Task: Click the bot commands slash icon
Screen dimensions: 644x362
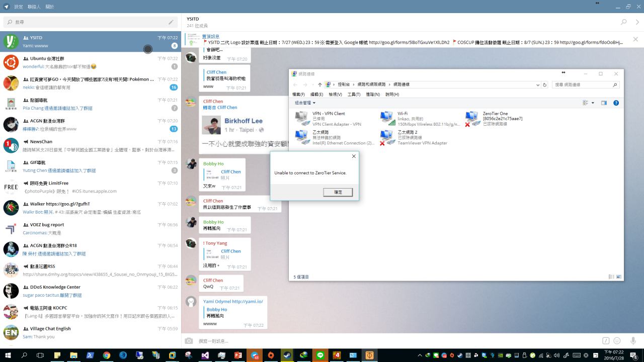Action: tap(606, 341)
